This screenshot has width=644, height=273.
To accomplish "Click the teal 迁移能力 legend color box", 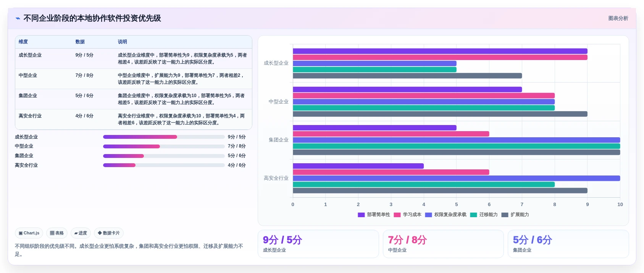I will (x=473, y=215).
